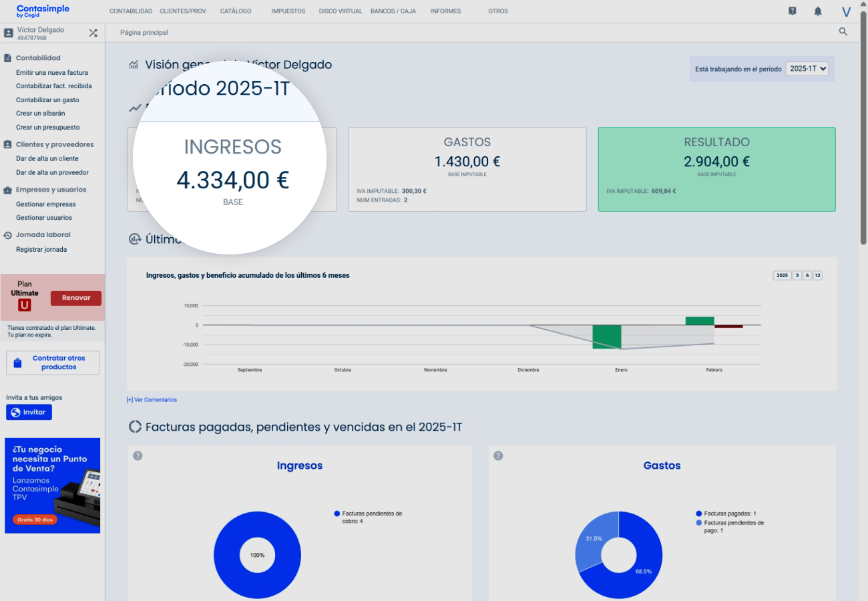This screenshot has height=601, width=868.
Task: Click help icon on the Ingresos chart card
Action: 138,456
